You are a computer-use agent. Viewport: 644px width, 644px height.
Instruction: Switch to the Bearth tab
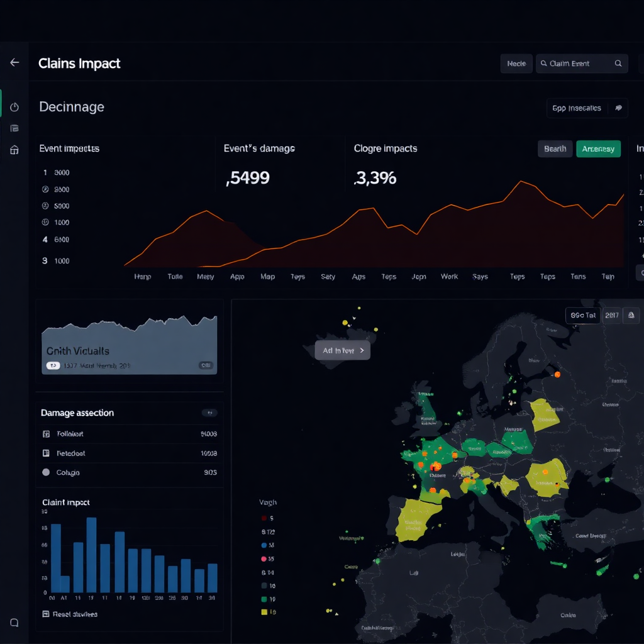click(x=555, y=149)
